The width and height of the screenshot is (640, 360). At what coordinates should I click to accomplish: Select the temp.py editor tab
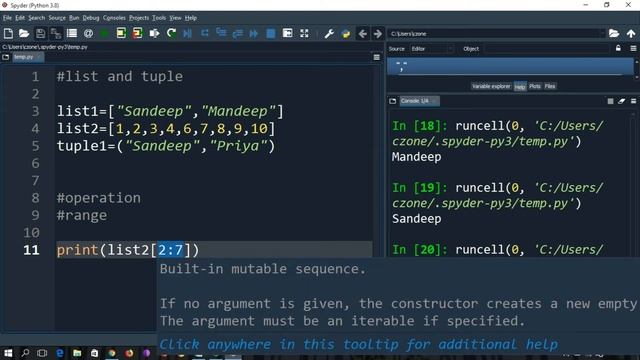click(x=27, y=57)
